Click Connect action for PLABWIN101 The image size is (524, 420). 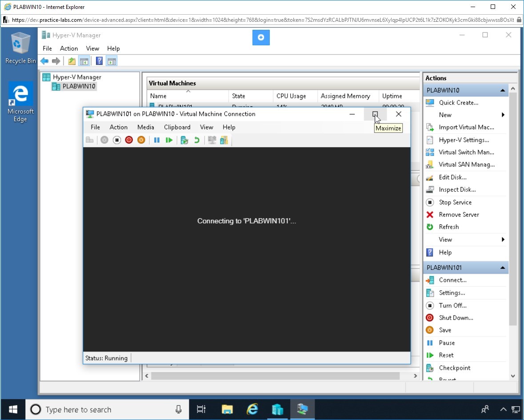pos(452,280)
